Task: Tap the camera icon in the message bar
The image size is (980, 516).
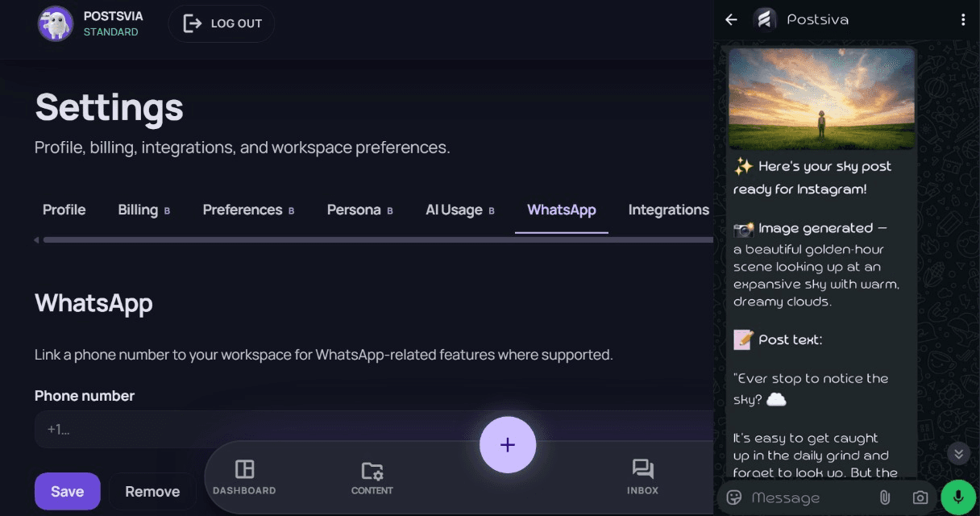Action: pos(921,497)
